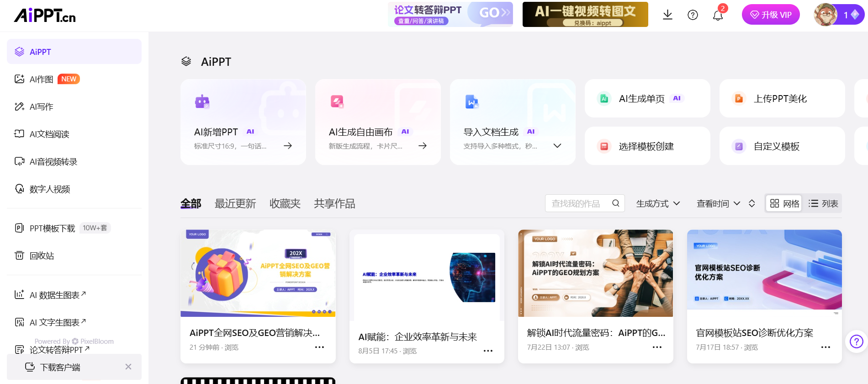Open AI写作 in the sidebar
Screen dimensions: 868x384
click(x=74, y=107)
